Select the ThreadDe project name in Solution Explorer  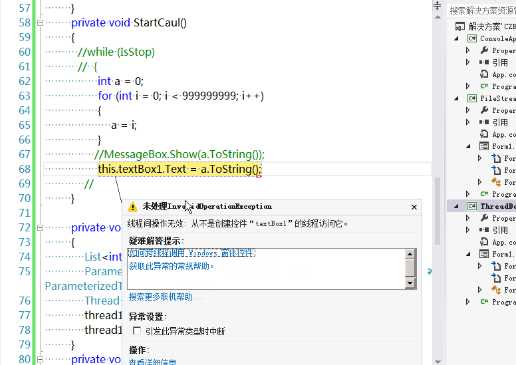click(498, 206)
